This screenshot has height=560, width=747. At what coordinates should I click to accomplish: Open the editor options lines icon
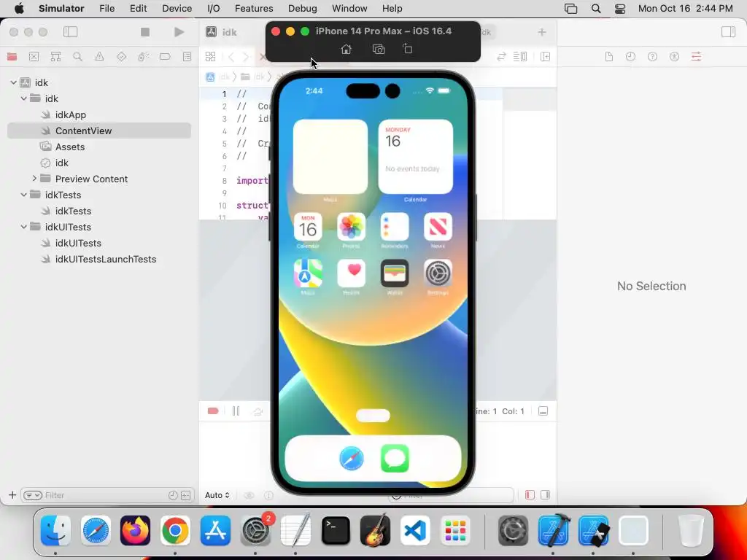tap(520, 57)
